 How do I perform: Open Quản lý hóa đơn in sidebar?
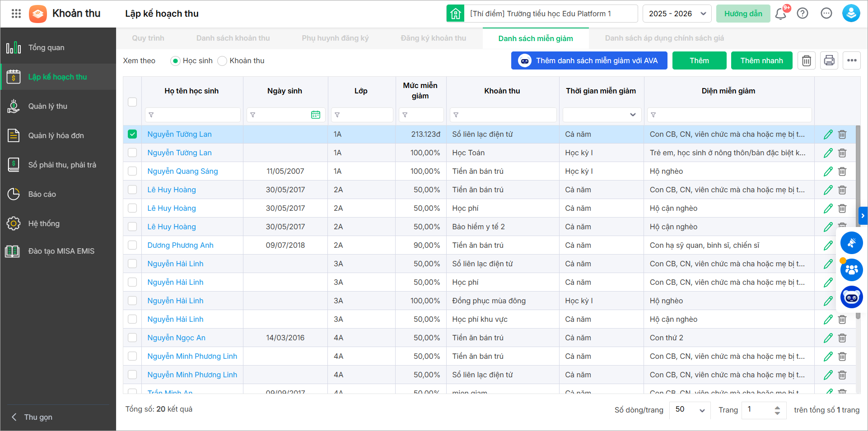56,135
